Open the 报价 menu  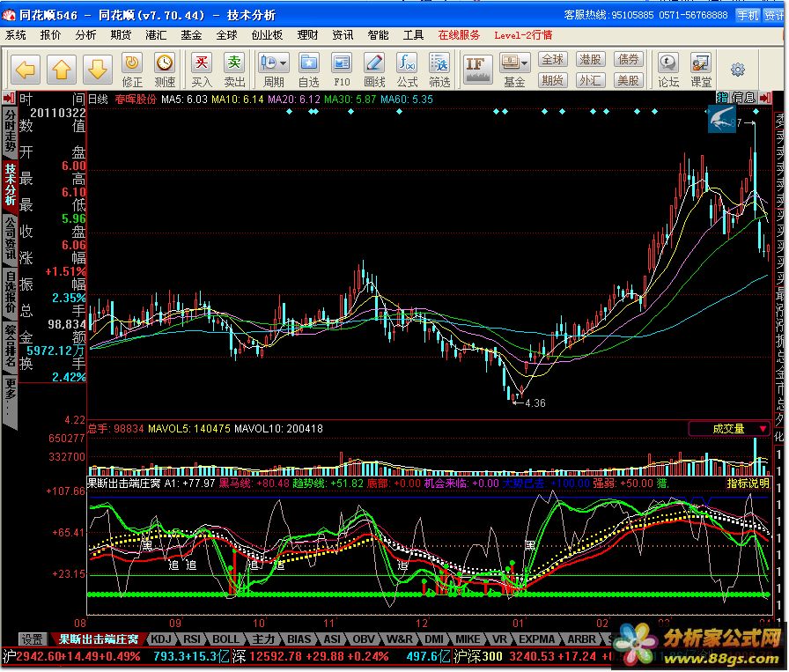(50, 35)
